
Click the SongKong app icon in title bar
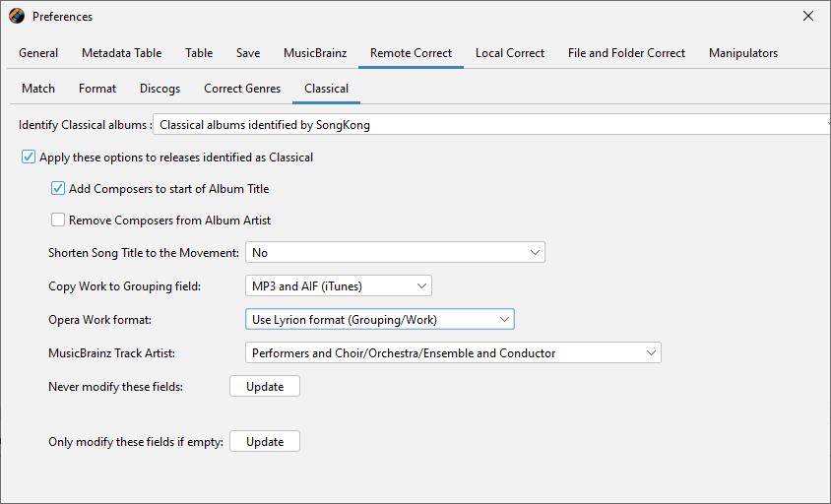pos(17,16)
